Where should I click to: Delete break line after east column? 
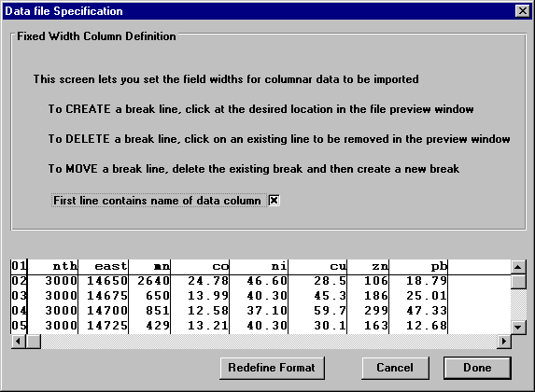128,297
